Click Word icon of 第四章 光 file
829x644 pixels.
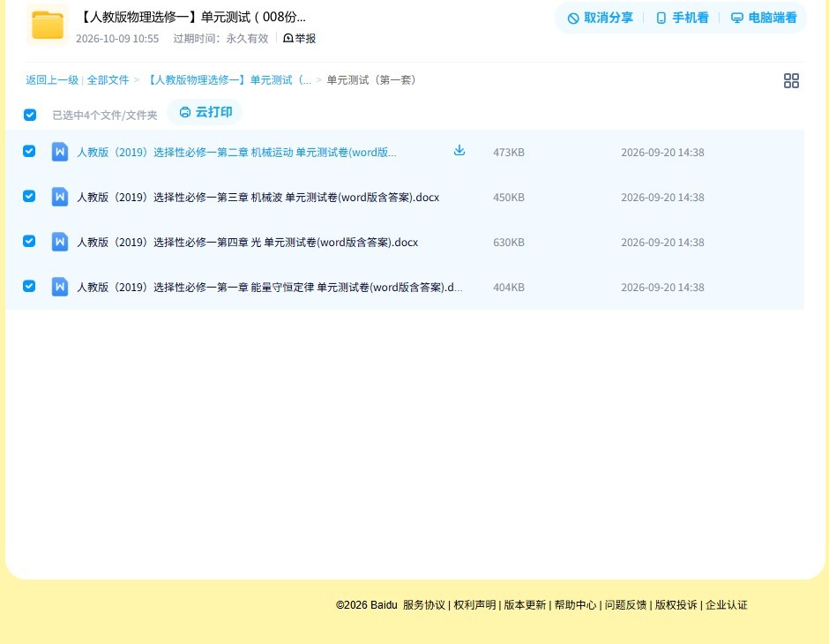(x=60, y=242)
